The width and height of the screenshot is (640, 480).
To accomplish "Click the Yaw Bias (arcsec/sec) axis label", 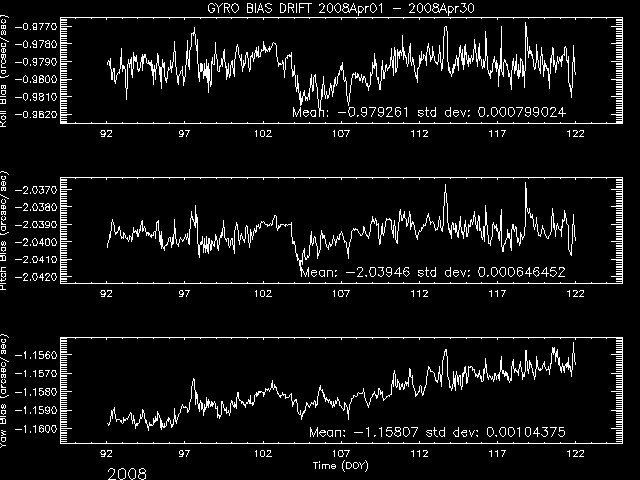I will 4,391.
